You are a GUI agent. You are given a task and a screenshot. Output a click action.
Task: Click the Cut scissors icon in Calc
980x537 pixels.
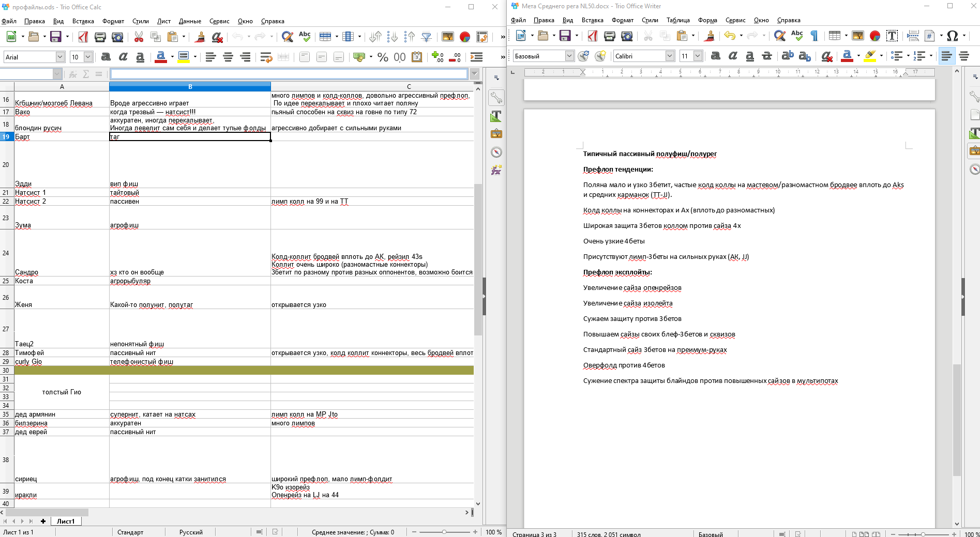(x=139, y=37)
